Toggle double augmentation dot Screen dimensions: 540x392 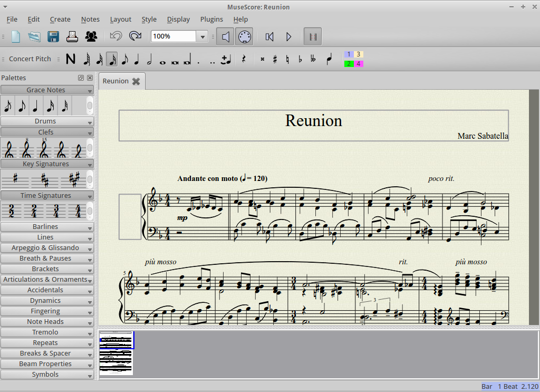point(213,62)
